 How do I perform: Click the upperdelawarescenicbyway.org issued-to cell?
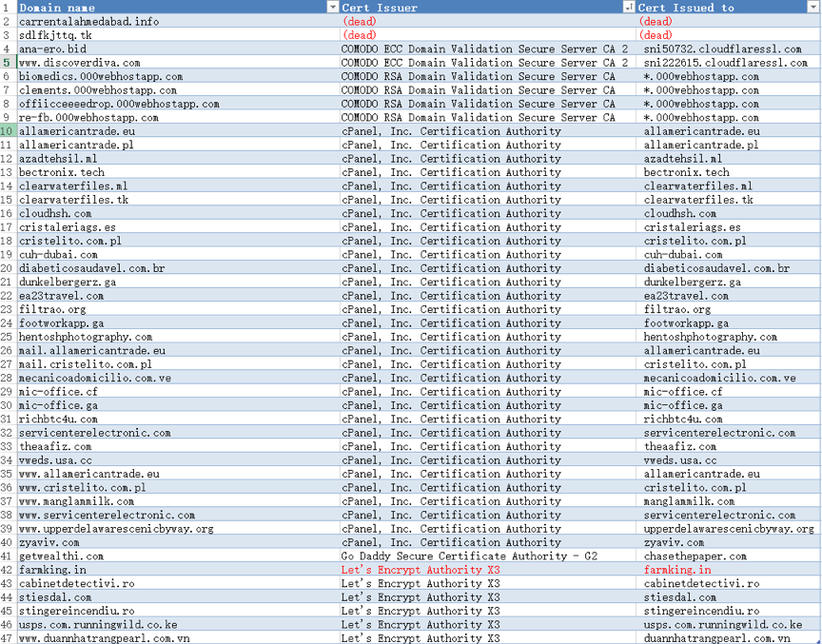click(x=728, y=529)
